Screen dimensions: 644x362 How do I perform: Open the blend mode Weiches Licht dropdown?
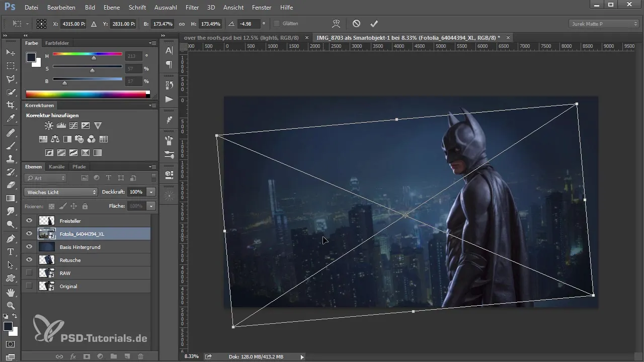(60, 192)
